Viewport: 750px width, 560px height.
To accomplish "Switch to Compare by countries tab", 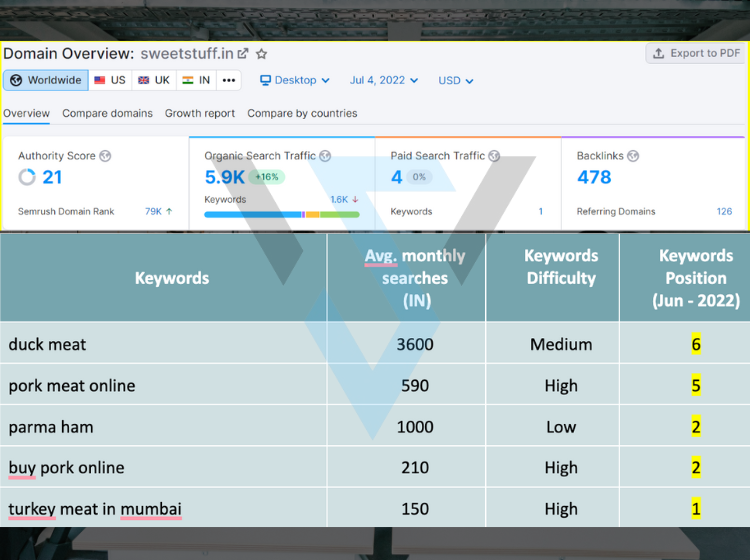I will [x=302, y=113].
